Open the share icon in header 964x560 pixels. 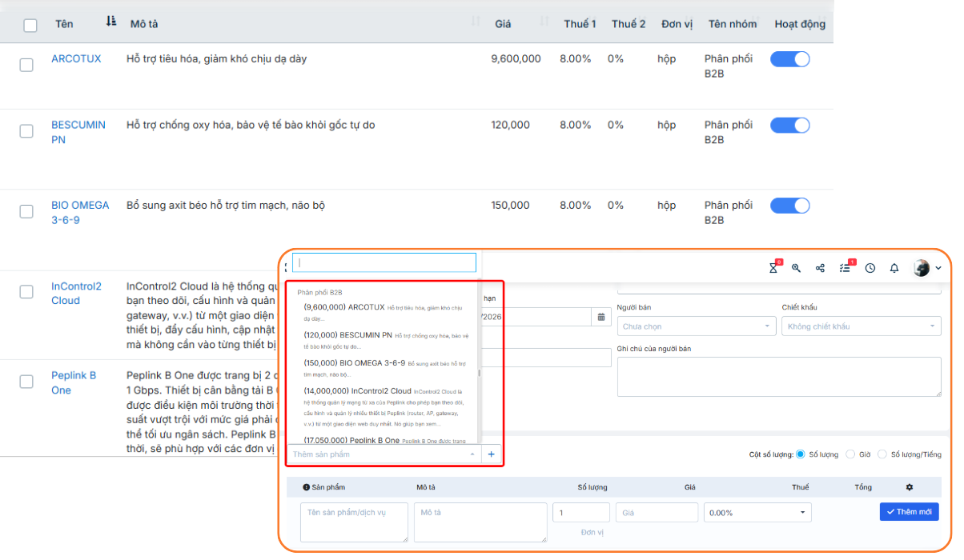pos(821,269)
